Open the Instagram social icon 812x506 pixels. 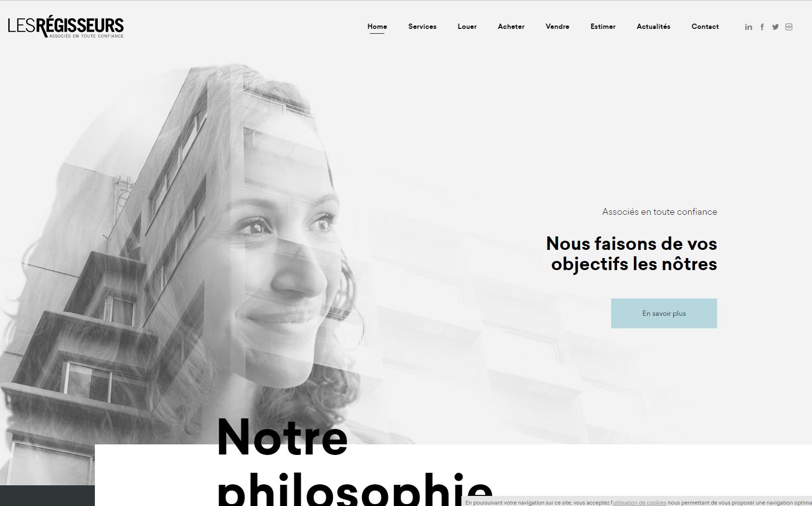789,27
